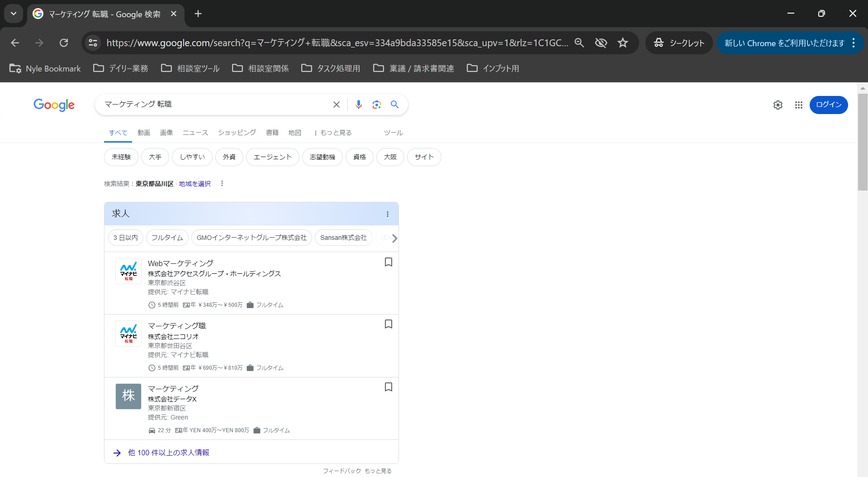The width and height of the screenshot is (868, 477).
Task: Apply the 大阪 suggestion chip
Action: 390,157
